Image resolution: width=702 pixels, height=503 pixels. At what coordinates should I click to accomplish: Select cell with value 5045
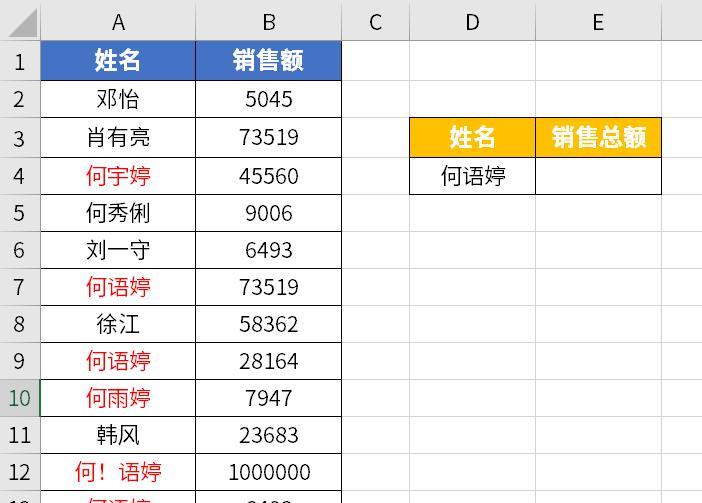click(269, 99)
